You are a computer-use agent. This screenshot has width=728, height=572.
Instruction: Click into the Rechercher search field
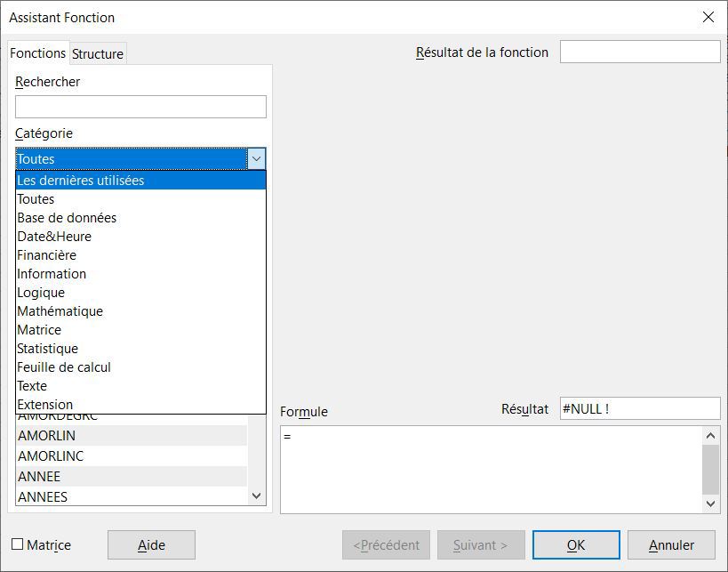140,107
